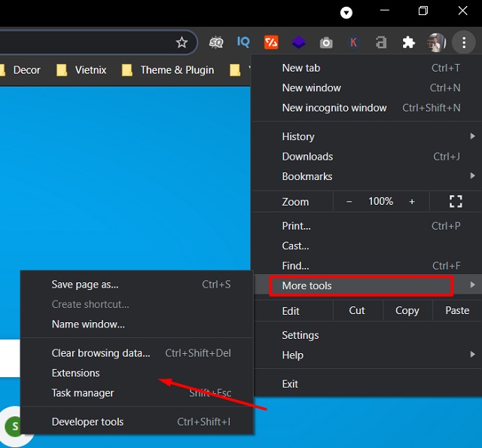Viewport: 482px width, 448px height.
Task: Click the grey 'a' extension icon
Action: pos(381,42)
